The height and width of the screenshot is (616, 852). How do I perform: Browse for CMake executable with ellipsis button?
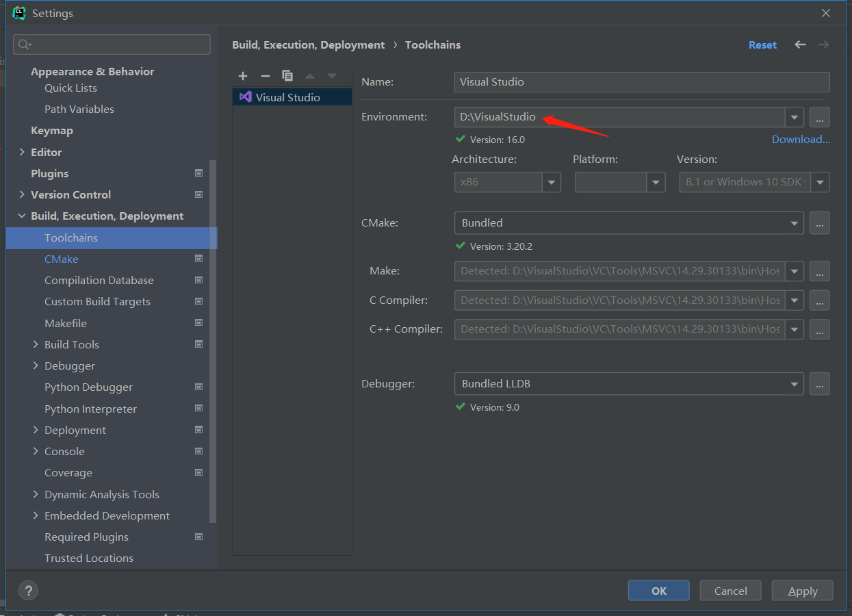819,222
